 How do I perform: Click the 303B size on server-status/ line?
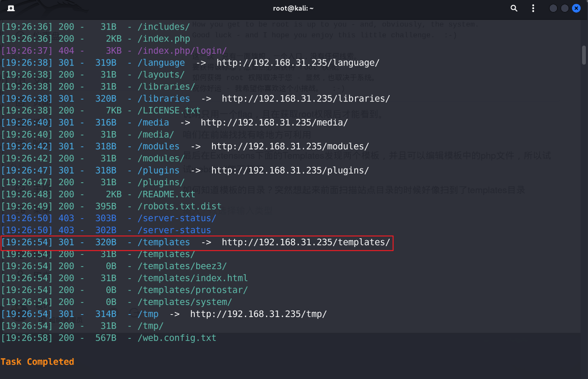(106, 218)
